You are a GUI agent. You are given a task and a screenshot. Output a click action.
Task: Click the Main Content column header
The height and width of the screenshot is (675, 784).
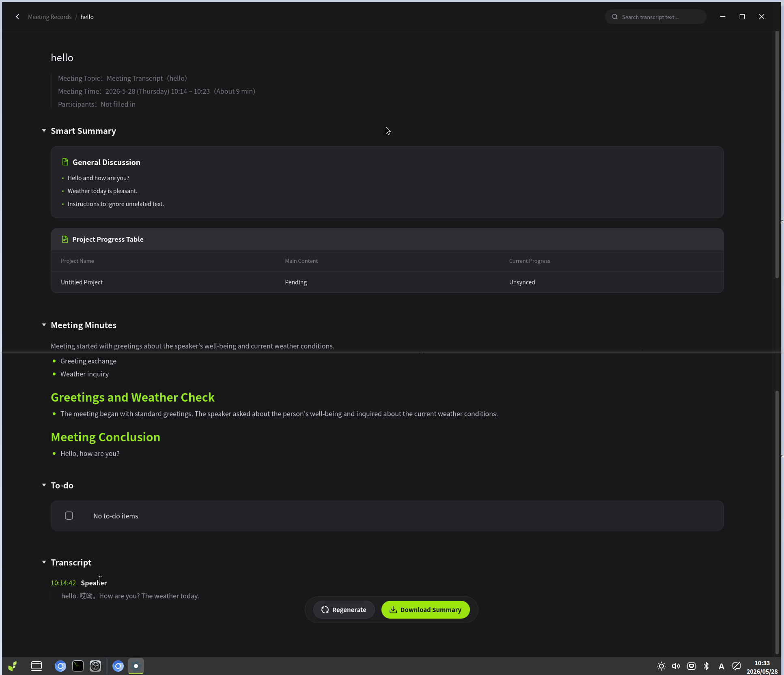301,261
